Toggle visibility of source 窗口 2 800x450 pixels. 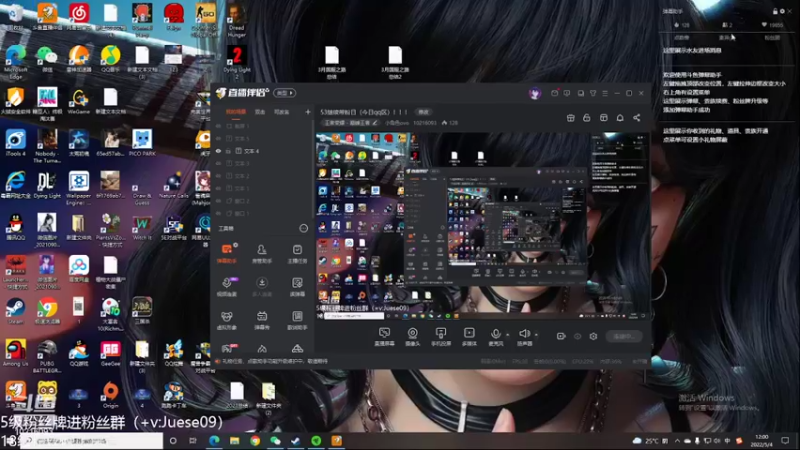[218, 201]
